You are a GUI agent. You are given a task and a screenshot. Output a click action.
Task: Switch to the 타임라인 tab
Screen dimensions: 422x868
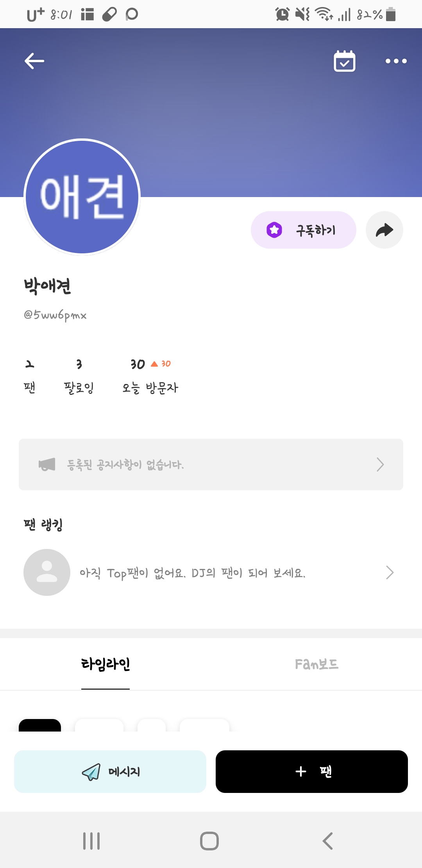pos(105,664)
